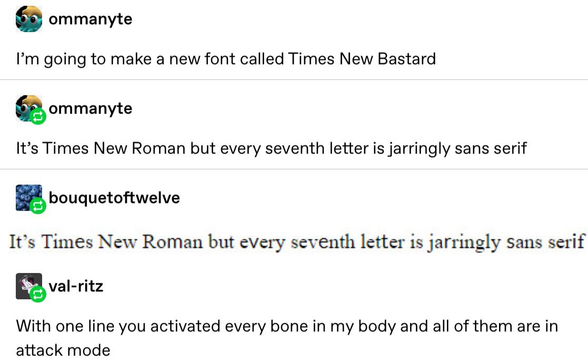
Task: Click the words "attack mode"
Action: pos(63,350)
